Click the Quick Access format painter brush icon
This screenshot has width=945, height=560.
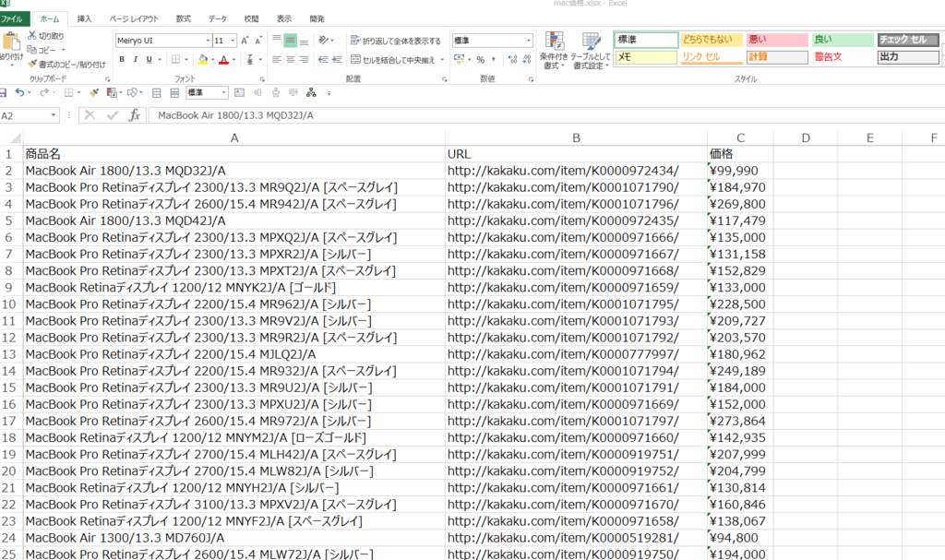(94, 93)
